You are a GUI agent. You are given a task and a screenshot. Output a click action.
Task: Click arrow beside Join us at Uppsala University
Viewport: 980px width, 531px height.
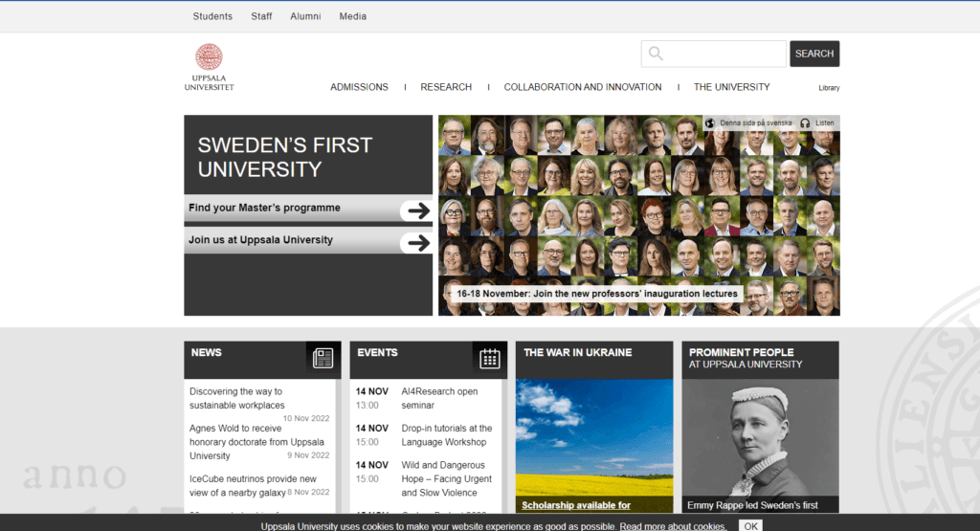[x=416, y=242]
